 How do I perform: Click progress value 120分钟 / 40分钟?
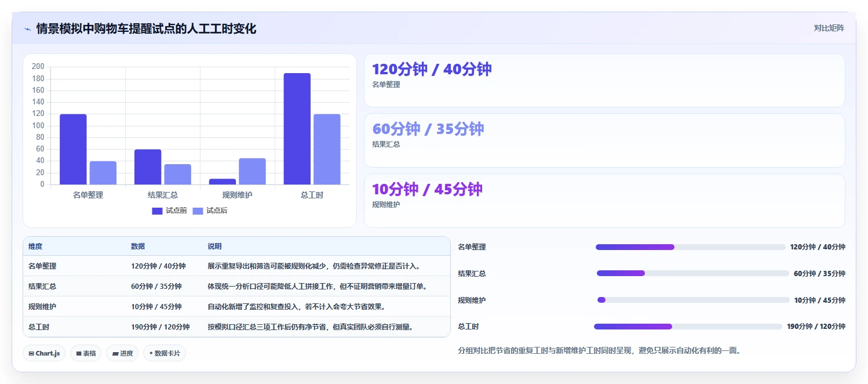pyautogui.click(x=818, y=247)
